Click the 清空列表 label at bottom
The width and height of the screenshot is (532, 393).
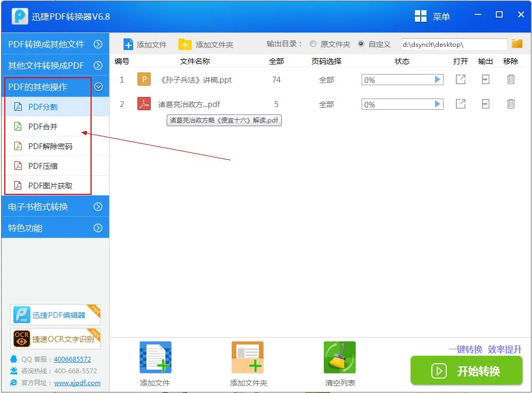pos(340,383)
